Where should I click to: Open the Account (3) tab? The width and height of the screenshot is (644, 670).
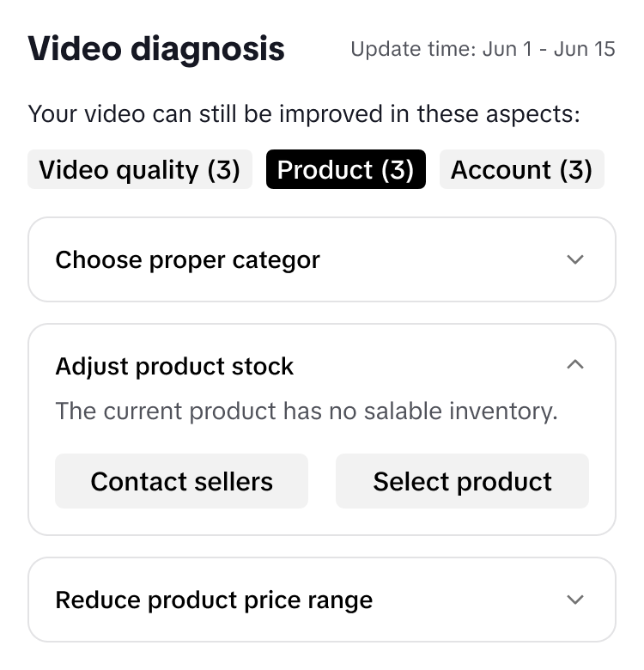[521, 170]
